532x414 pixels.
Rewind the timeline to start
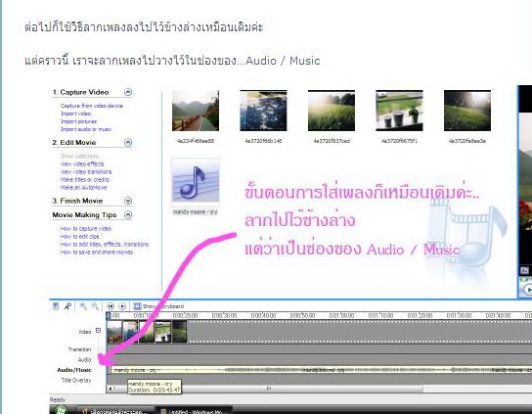tap(111, 306)
